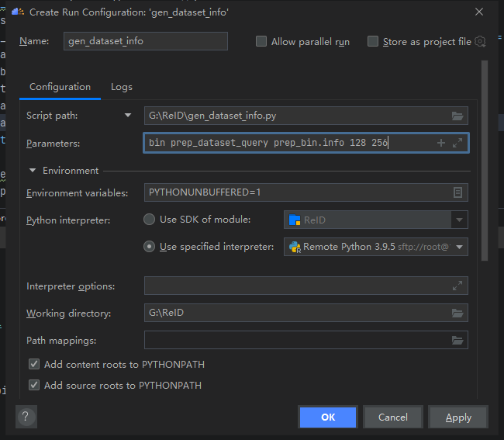
Task: Click the Apply button
Action: [x=458, y=417]
